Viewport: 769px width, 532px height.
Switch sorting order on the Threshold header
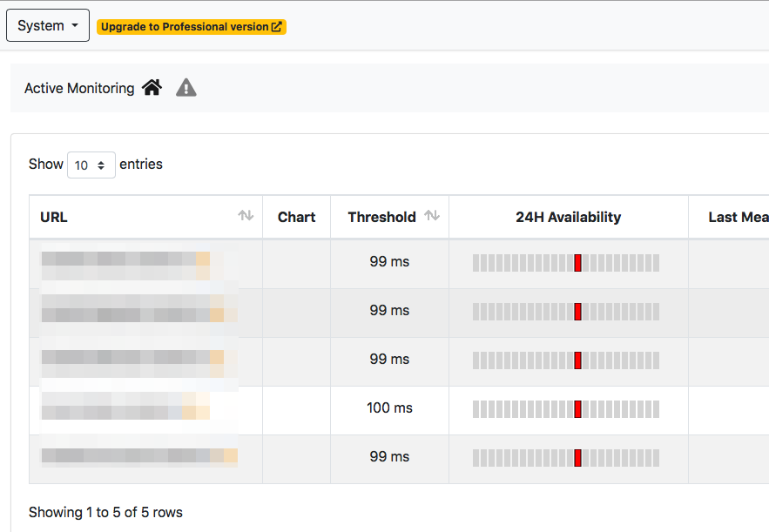432,215
